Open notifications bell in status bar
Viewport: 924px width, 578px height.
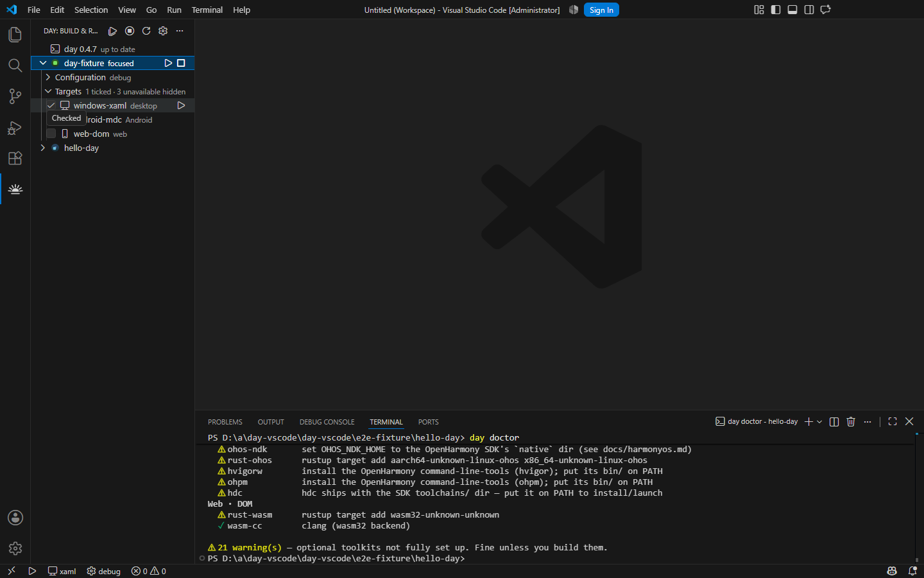click(912, 571)
